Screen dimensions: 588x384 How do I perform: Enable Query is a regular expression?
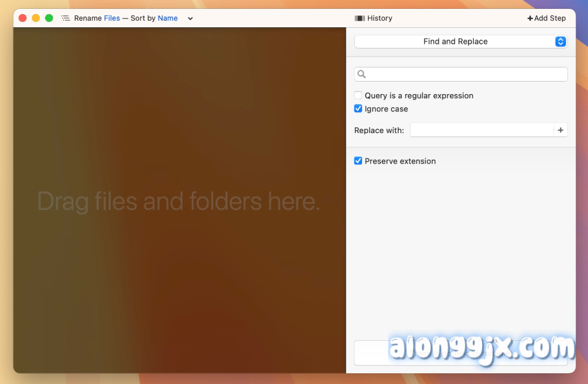coord(358,95)
